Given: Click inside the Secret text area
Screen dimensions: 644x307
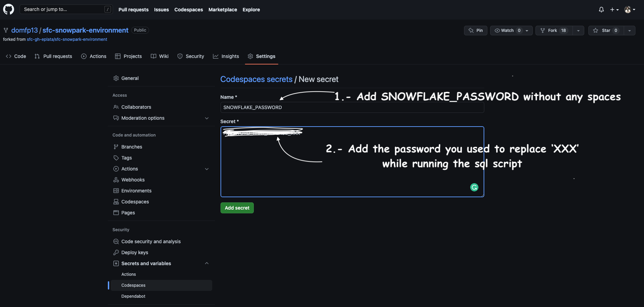Looking at the screenshot, I should pos(352,162).
